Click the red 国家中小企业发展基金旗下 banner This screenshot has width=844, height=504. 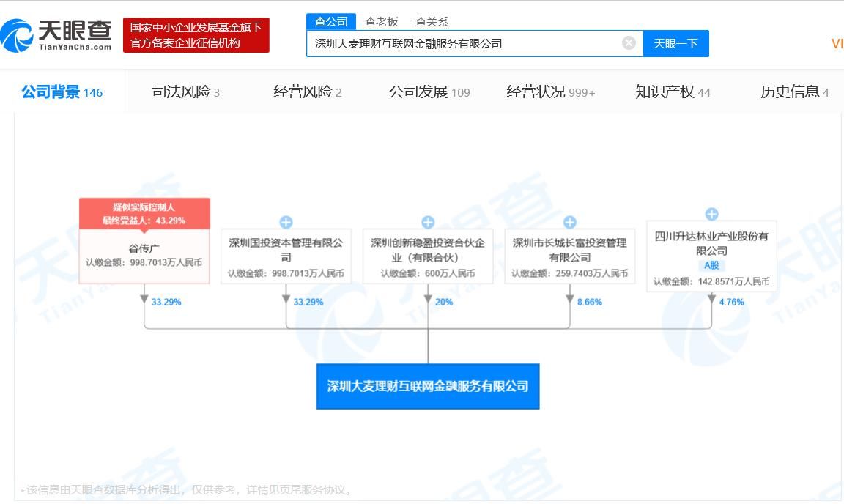coord(196,36)
